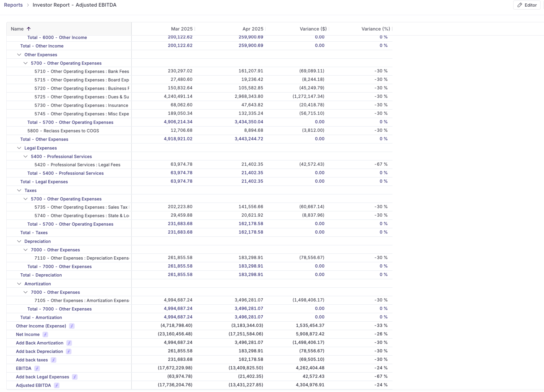Select 5420 Professional Services Legal Fees row
The image size is (544, 392).
[x=77, y=165]
